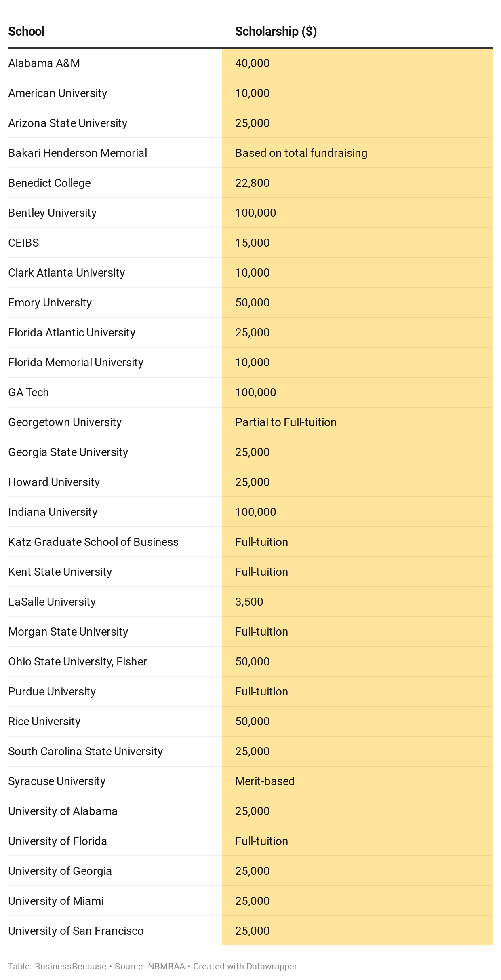Image resolution: width=501 pixels, height=980 pixels.
Task: Click Bentley University's 100,000 scholarship cell
Action: pos(255,213)
